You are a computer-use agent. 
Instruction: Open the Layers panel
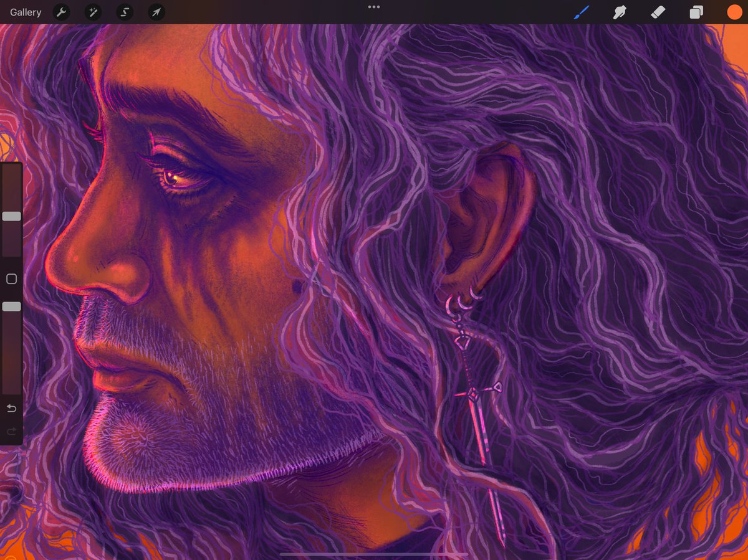tap(696, 12)
